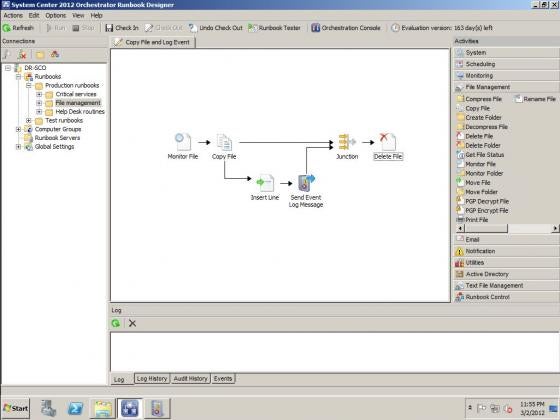Switch to the Audit History tab
This screenshot has height=420, width=560.
(190, 379)
